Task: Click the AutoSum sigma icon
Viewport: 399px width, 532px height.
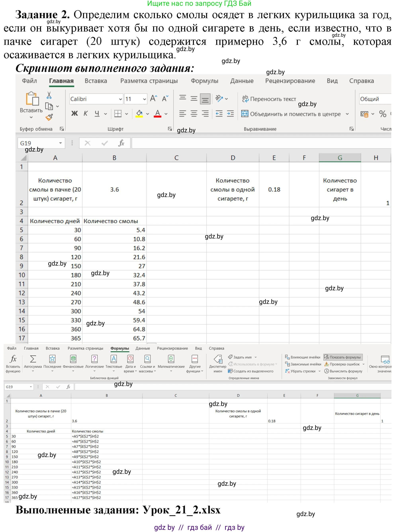Action: point(33,359)
